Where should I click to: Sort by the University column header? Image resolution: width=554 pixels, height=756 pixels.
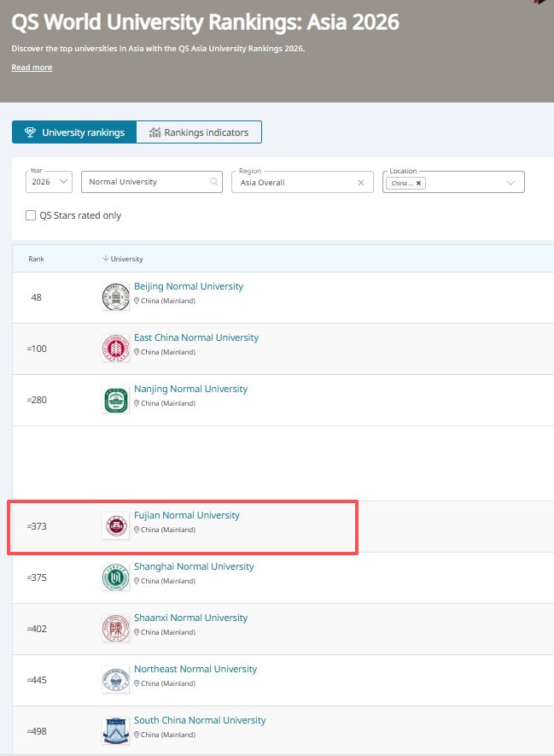point(126,259)
